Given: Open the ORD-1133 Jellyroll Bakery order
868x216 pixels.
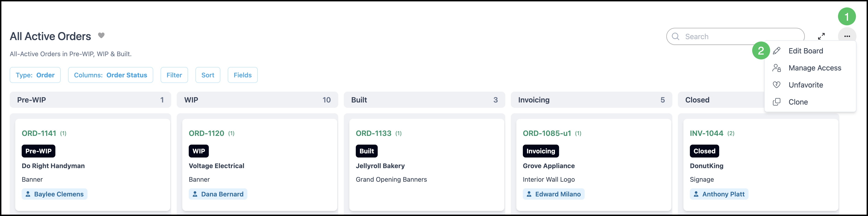Looking at the screenshot, I should click(373, 133).
